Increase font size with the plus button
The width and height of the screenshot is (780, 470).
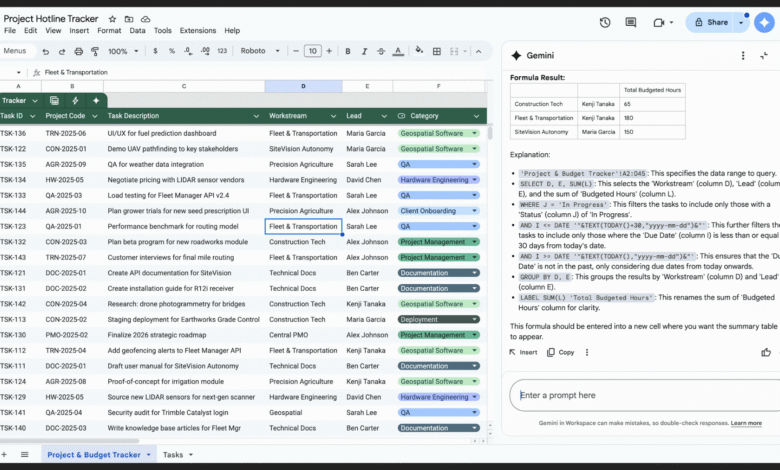point(329,51)
